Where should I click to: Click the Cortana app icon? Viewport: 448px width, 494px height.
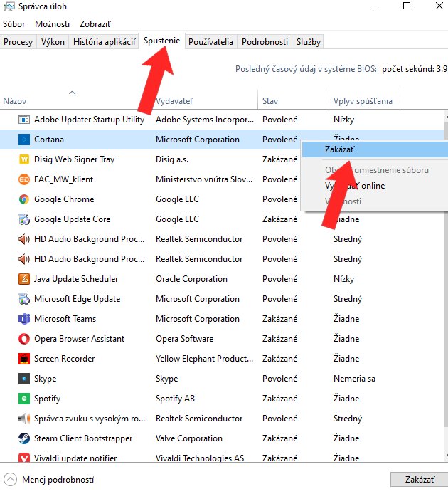pos(24,140)
